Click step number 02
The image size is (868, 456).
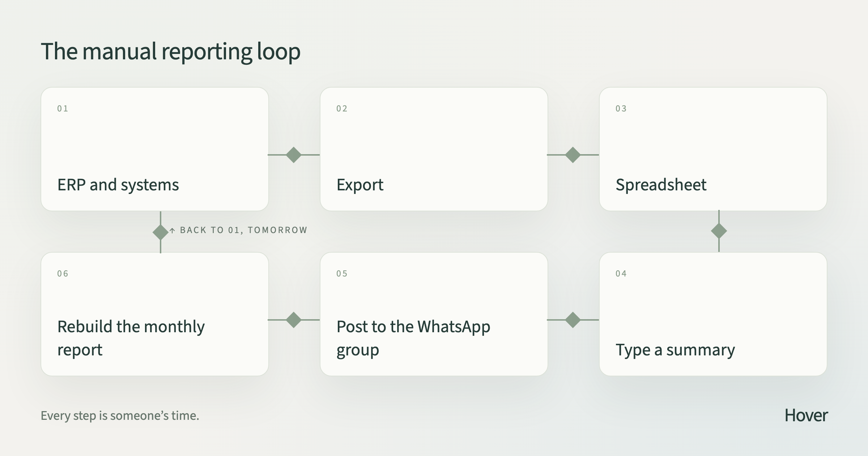[x=342, y=109]
